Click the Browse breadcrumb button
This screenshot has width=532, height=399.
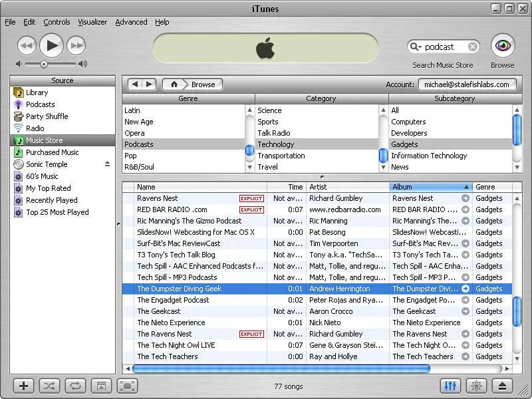[203, 84]
